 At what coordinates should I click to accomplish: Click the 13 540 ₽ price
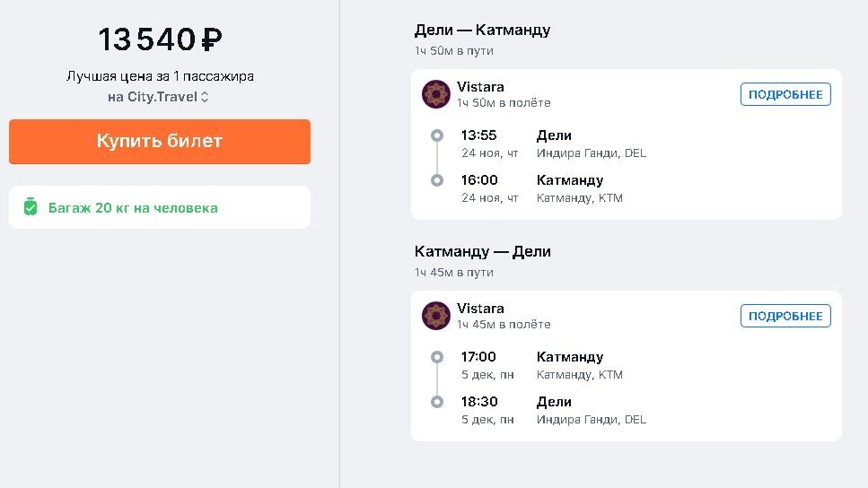[x=160, y=39]
